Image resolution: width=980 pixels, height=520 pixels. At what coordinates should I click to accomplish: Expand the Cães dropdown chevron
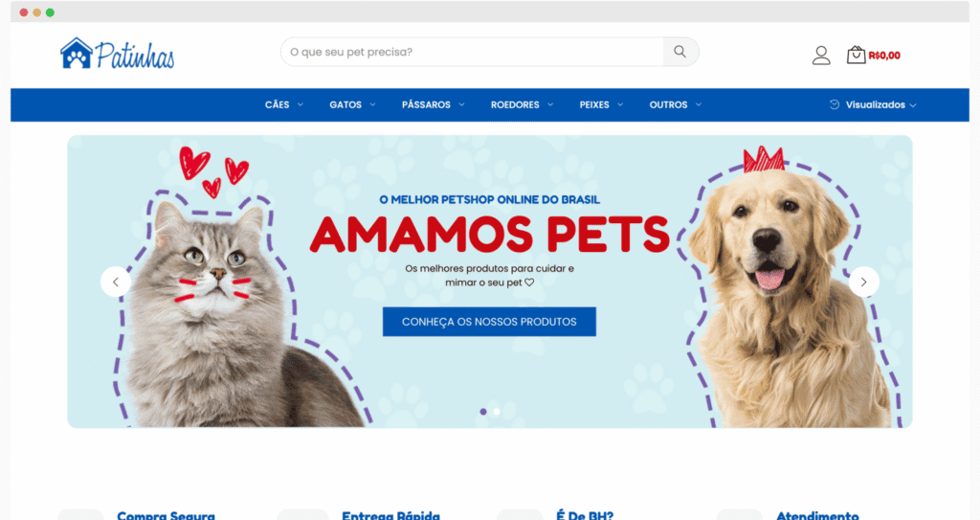coord(300,104)
